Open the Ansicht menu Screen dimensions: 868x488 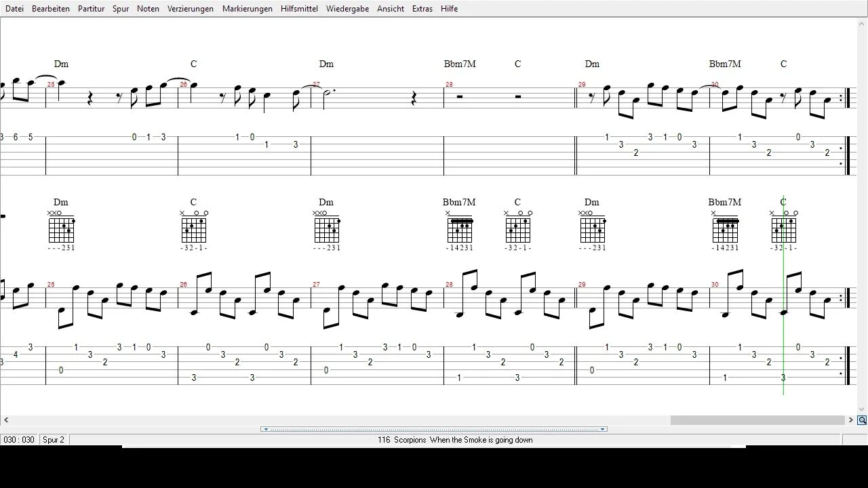point(391,9)
